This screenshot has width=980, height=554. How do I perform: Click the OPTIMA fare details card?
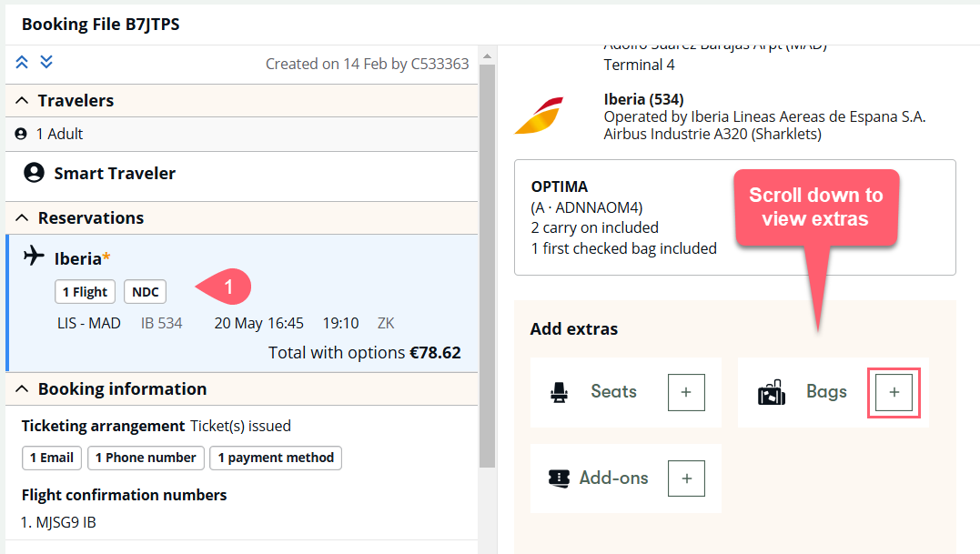coord(735,217)
